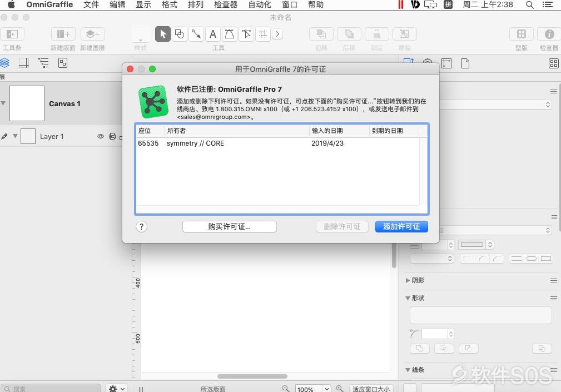The height and width of the screenshot is (392, 561).
Task: Toggle Layer 1 printing icon
Action: [112, 136]
